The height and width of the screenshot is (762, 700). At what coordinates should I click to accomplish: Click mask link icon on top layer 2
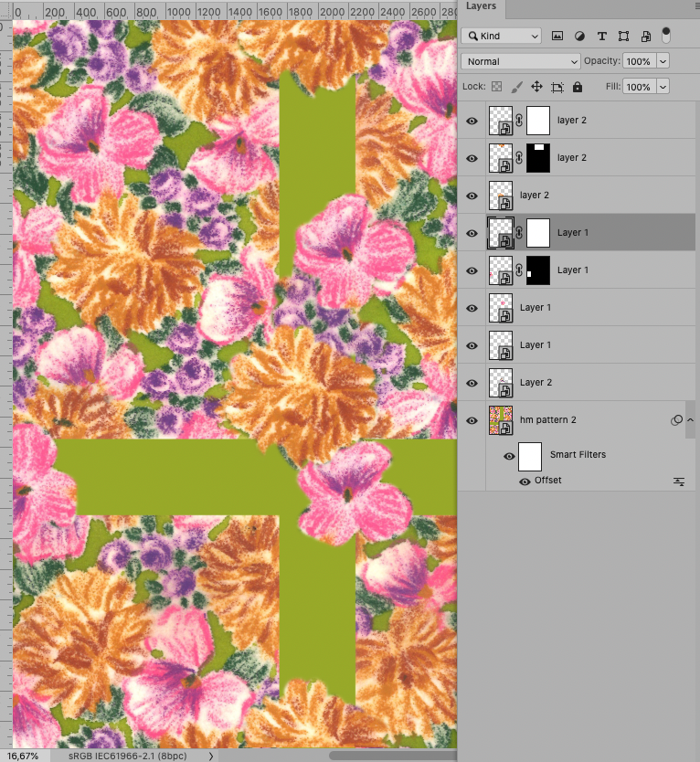[x=519, y=120]
